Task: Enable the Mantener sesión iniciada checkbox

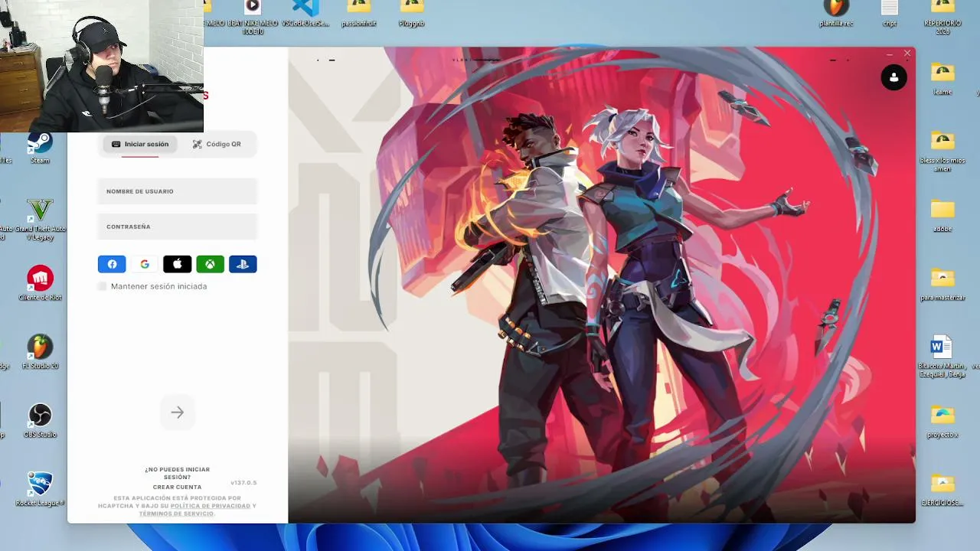Action: [x=103, y=286]
